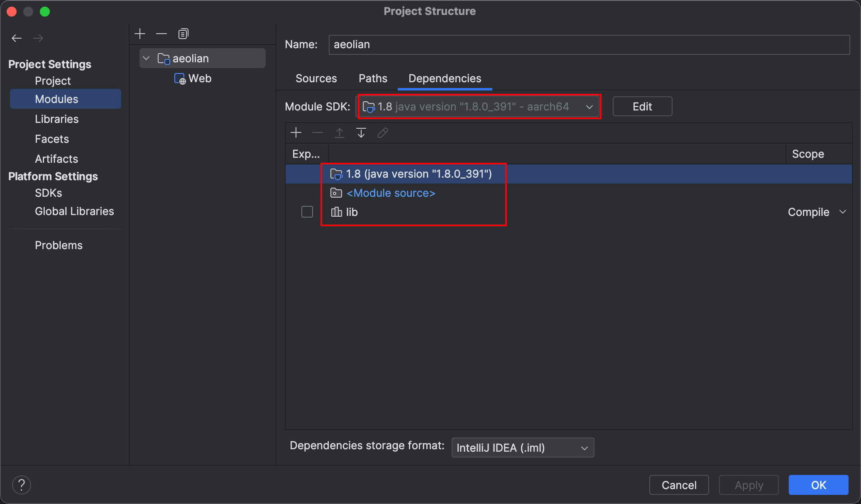Click the Edit SDK button
861x504 pixels.
pyautogui.click(x=642, y=107)
